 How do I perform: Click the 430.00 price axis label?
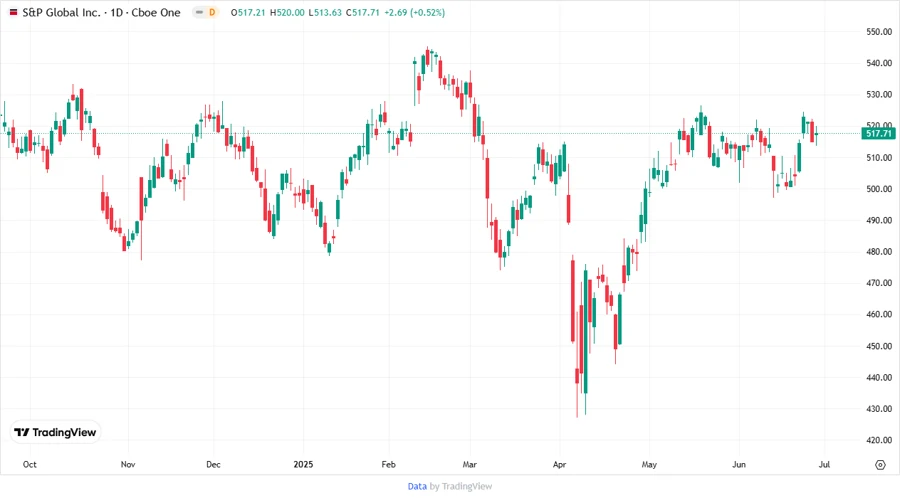pos(878,409)
